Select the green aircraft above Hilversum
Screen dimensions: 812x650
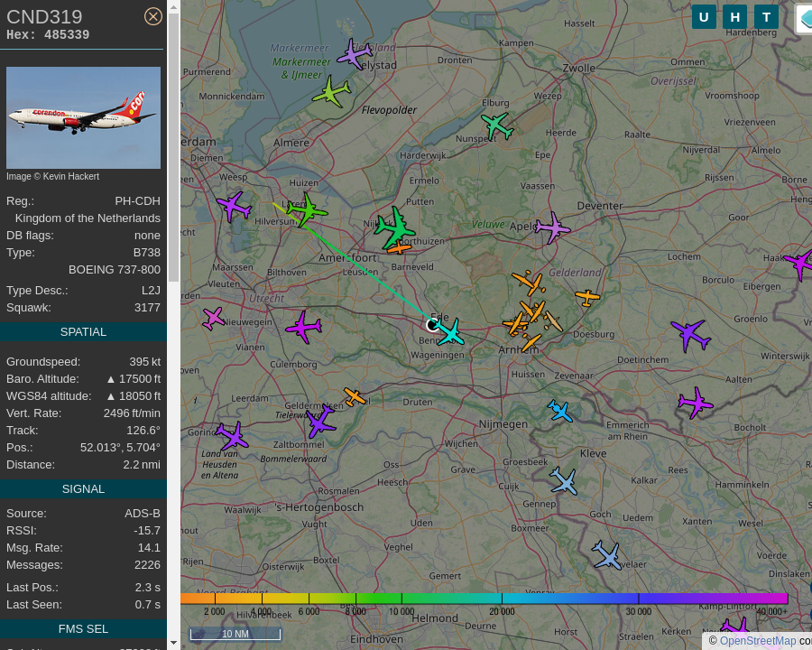click(x=307, y=209)
